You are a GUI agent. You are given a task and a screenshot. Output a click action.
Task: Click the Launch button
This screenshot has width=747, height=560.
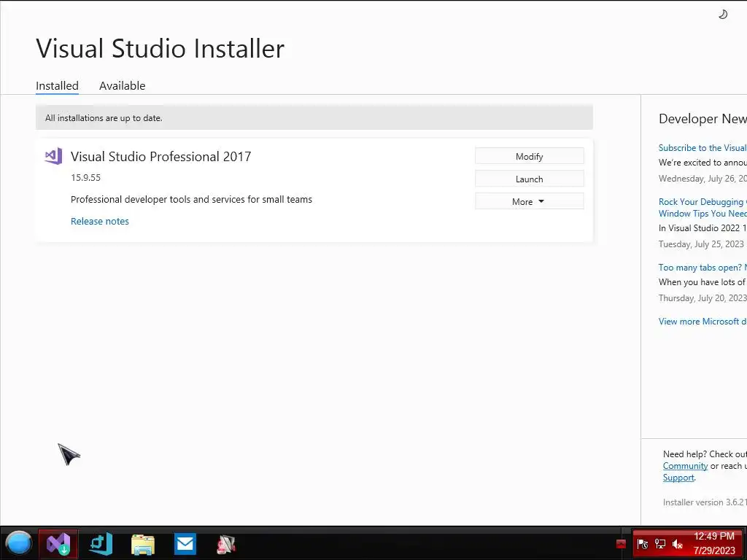(530, 179)
